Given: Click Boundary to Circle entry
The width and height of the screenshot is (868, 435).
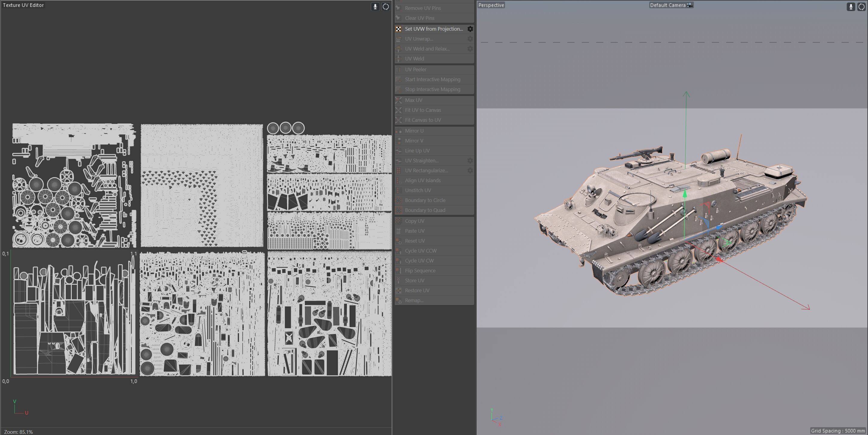Looking at the screenshot, I should pyautogui.click(x=425, y=200).
